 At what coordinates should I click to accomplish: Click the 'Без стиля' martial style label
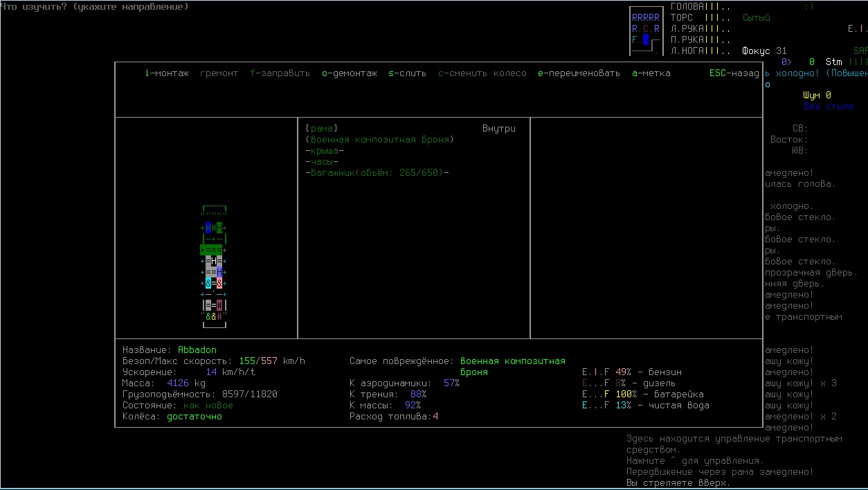click(829, 107)
